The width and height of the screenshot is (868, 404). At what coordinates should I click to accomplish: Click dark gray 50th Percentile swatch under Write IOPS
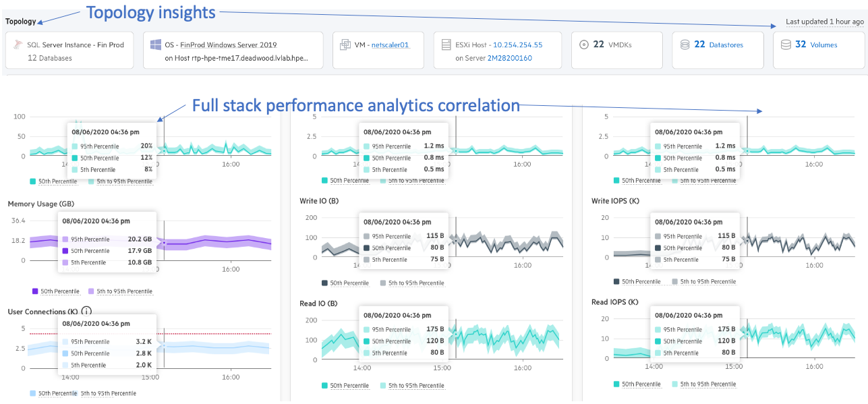click(618, 282)
